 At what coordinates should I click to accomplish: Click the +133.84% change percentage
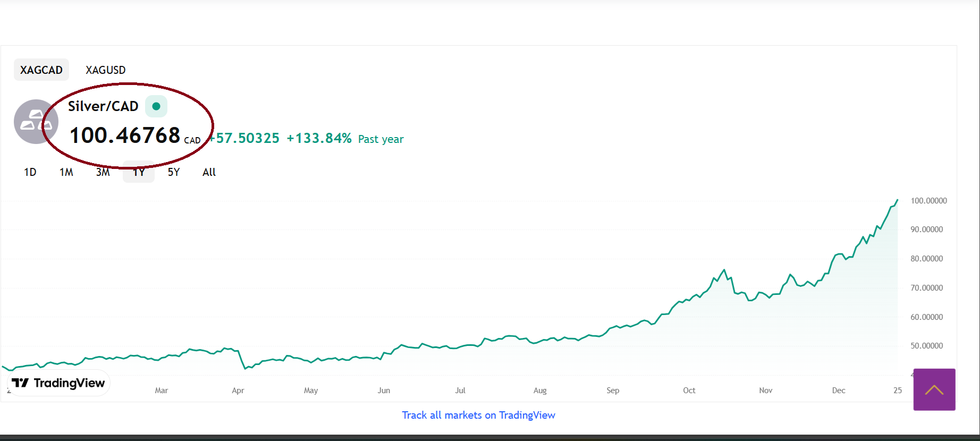[x=319, y=139]
